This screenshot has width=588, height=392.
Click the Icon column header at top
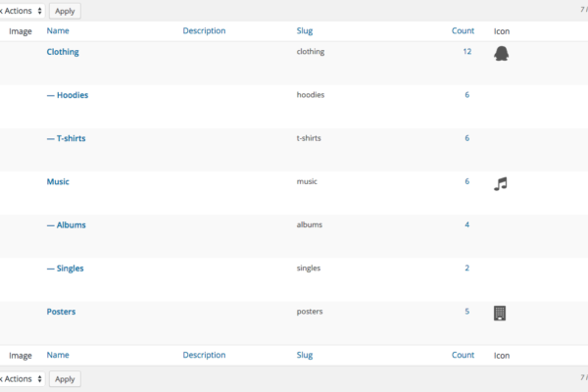tap(502, 31)
